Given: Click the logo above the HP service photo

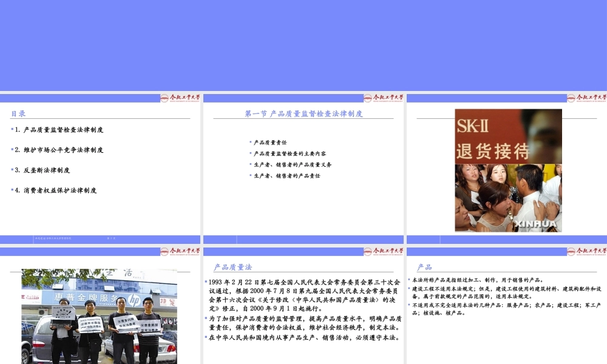Looking at the screenshot, I should [180, 251].
